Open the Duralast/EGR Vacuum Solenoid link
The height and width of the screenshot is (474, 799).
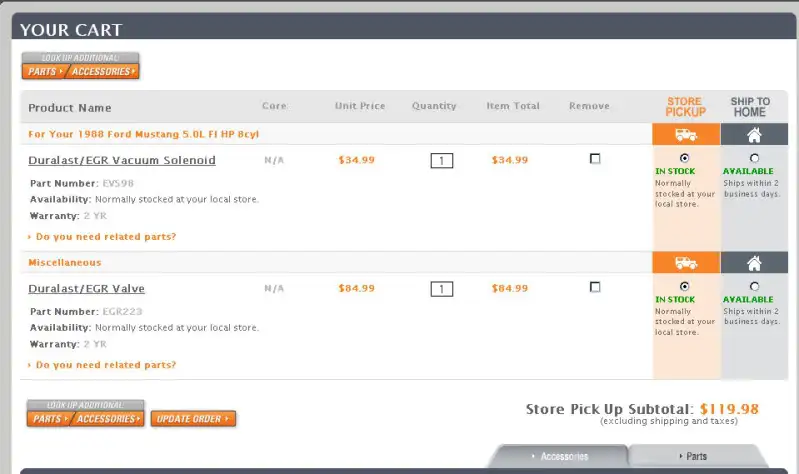point(122,160)
